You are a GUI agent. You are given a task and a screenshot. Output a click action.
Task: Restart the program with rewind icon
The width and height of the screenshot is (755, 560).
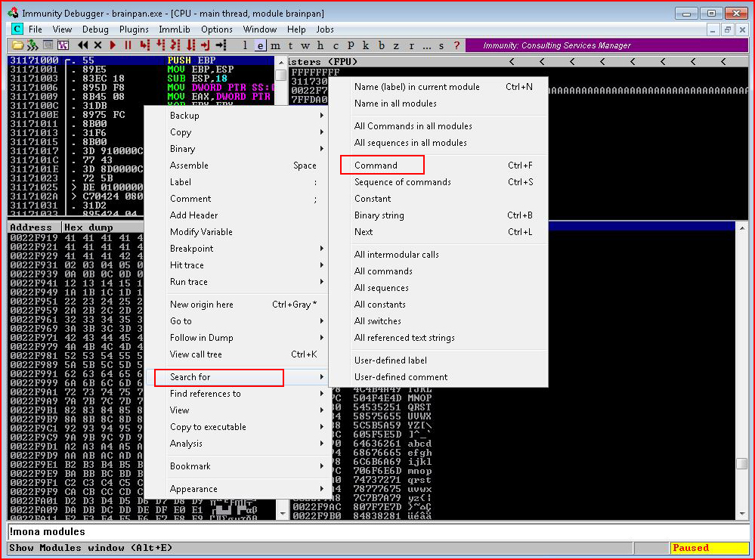(83, 45)
